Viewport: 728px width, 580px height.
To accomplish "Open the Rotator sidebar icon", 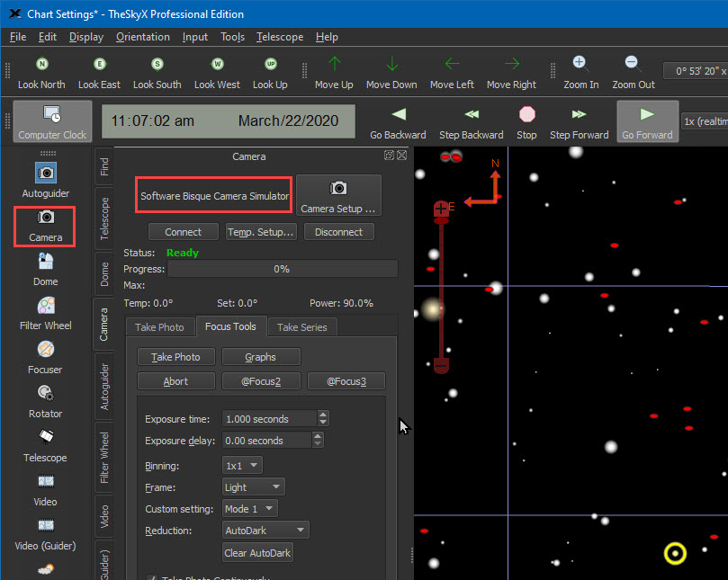I will 46,393.
